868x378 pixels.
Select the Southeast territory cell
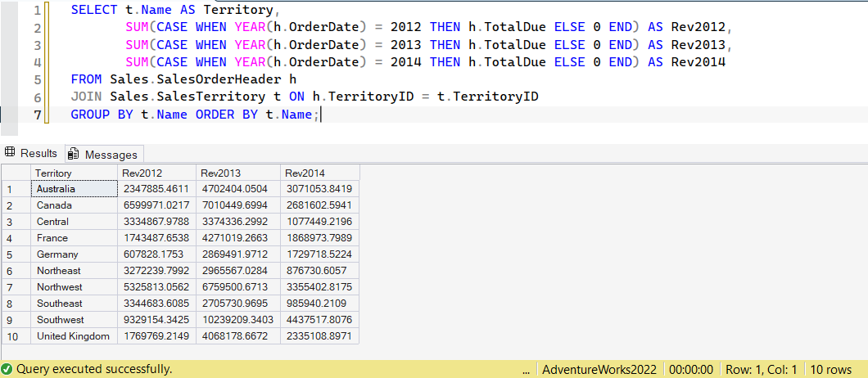click(x=74, y=304)
